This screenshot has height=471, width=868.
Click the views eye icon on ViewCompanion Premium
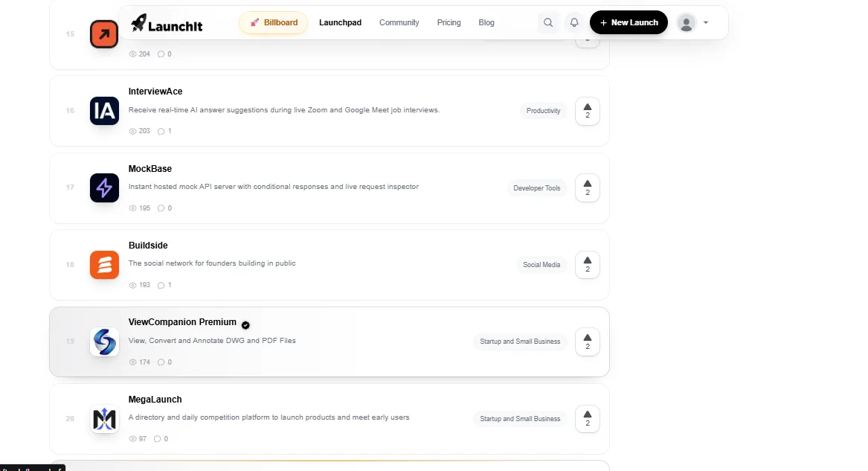point(133,362)
